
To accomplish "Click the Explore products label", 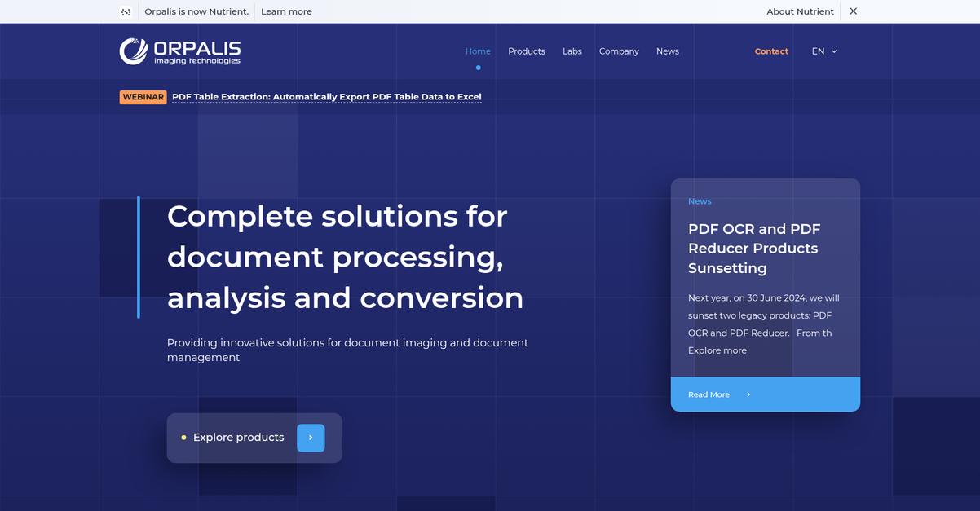I will [238, 438].
